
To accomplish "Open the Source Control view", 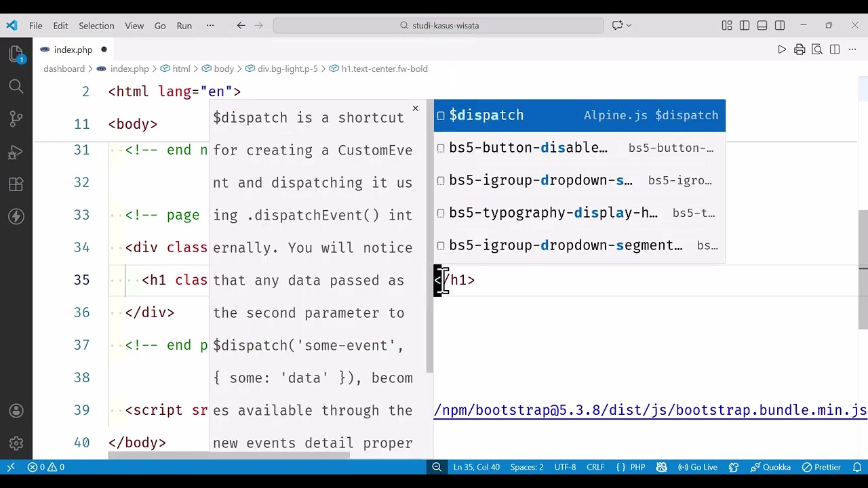I will (16, 119).
